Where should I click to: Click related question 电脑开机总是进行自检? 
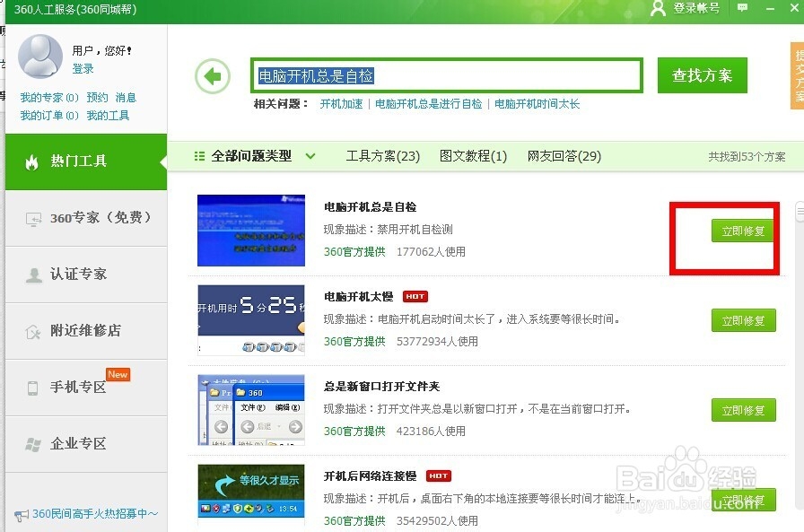click(429, 104)
